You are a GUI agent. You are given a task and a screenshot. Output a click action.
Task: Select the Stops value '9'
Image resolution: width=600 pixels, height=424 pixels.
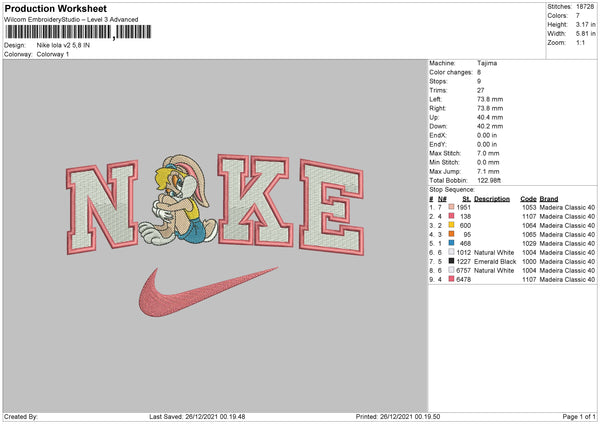479,81
